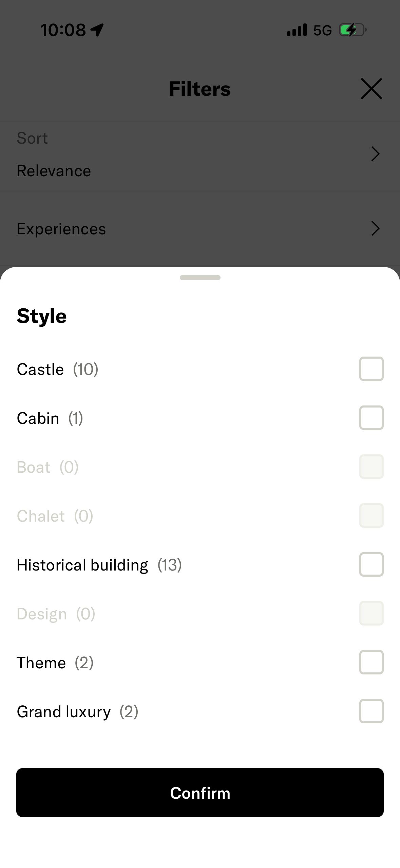Tap the battery charging icon
This screenshot has width=400, height=868.
352,30
